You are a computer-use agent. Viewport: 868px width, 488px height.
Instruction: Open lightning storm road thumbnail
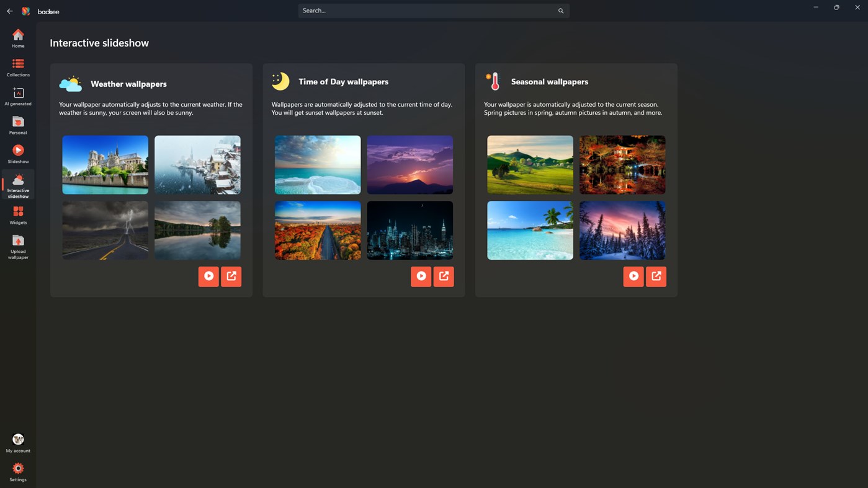tap(105, 230)
